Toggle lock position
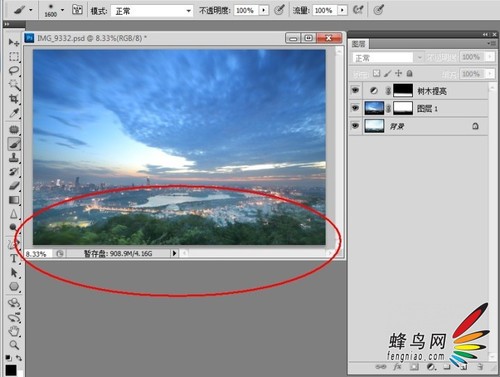 tap(398, 73)
